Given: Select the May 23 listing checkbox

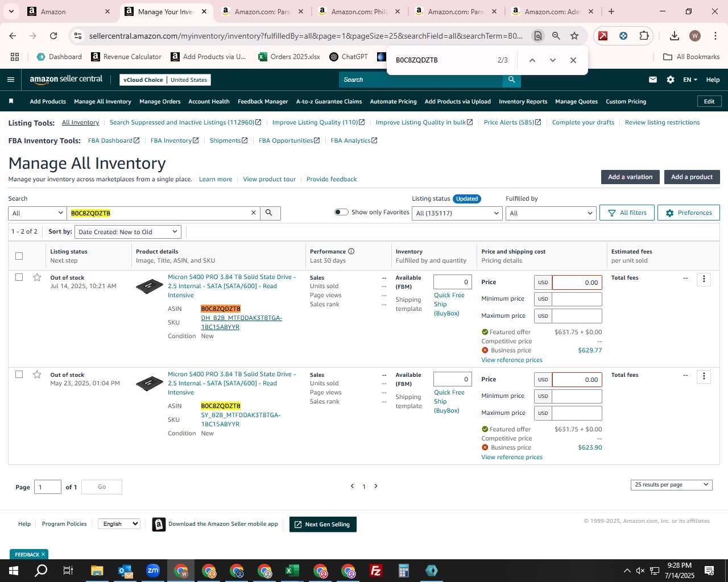Looking at the screenshot, I should 19,375.
